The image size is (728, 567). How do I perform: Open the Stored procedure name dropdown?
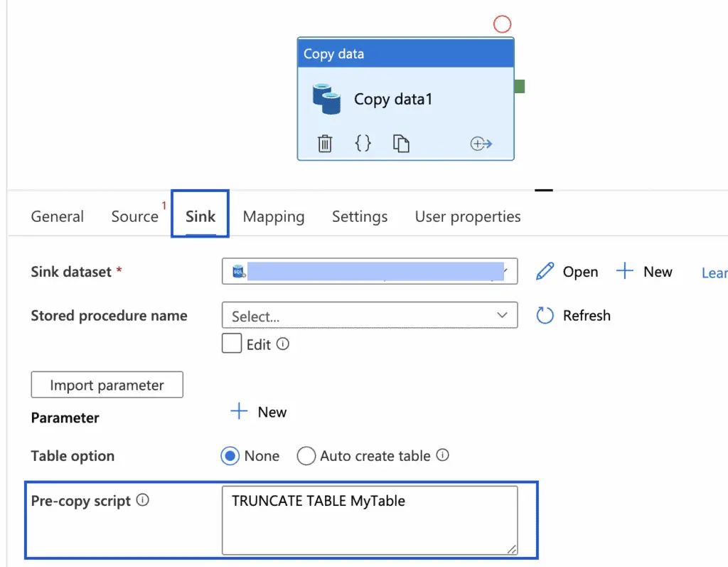370,316
